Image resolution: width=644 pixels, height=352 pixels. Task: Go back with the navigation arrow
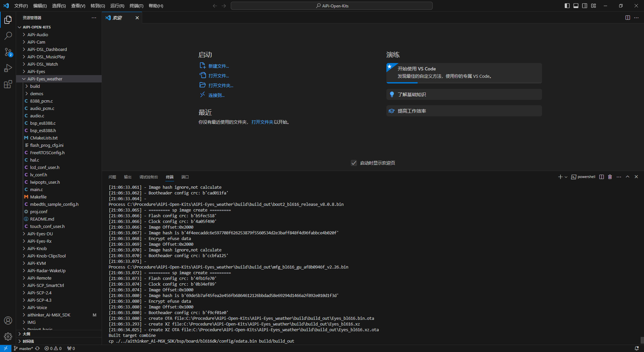(215, 6)
